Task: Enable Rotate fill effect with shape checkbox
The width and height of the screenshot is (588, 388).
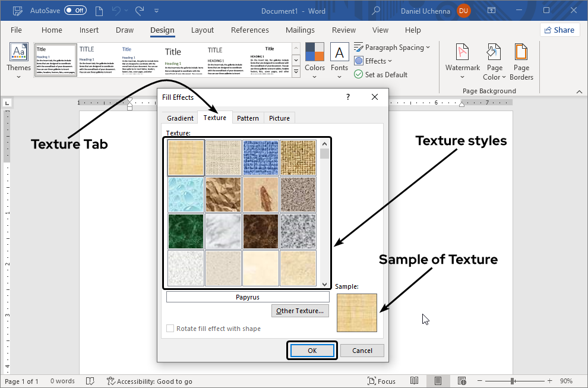Action: click(171, 329)
